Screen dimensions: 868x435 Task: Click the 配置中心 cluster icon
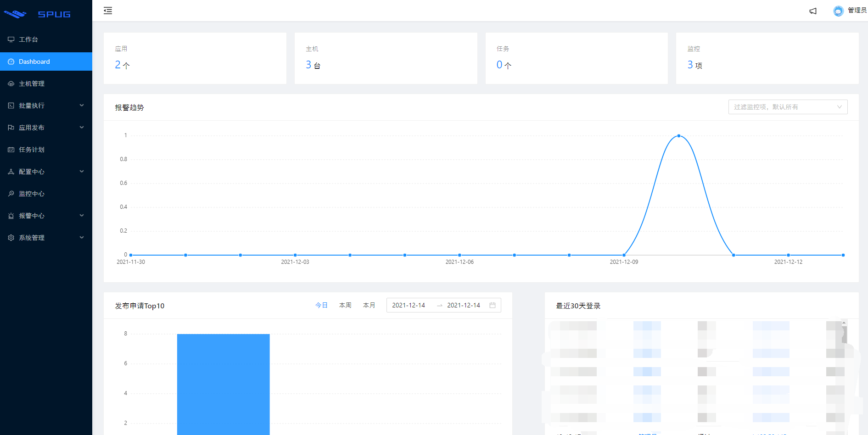click(x=11, y=172)
